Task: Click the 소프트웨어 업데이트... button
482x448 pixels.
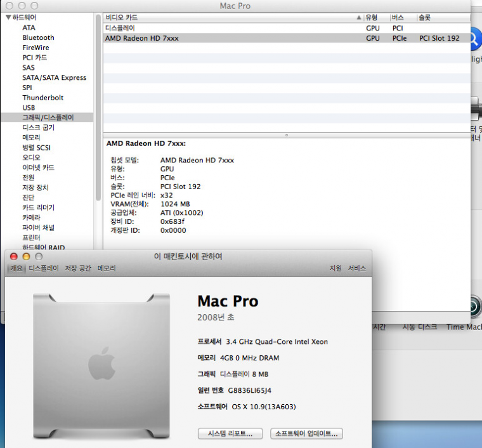Action: pos(306,433)
